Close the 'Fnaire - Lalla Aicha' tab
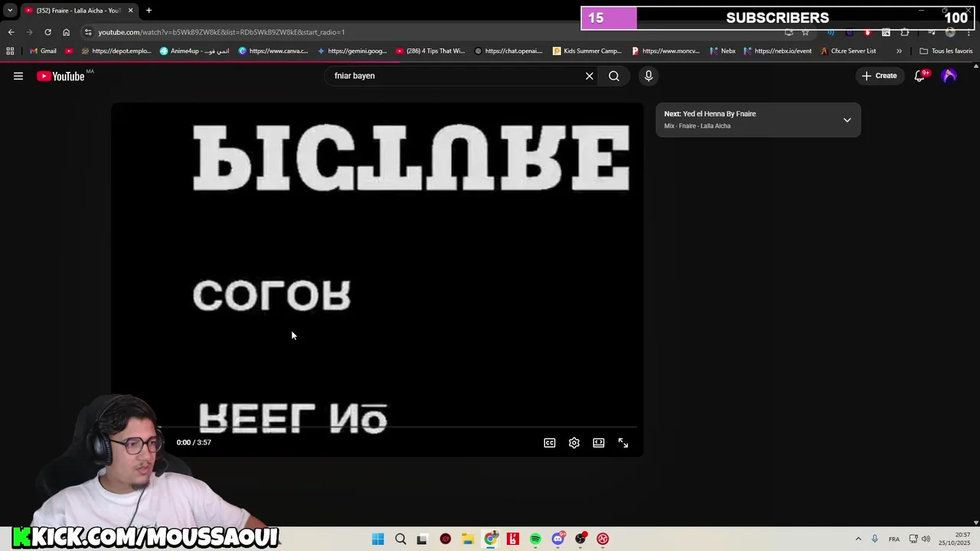980x551 pixels. [x=130, y=10]
